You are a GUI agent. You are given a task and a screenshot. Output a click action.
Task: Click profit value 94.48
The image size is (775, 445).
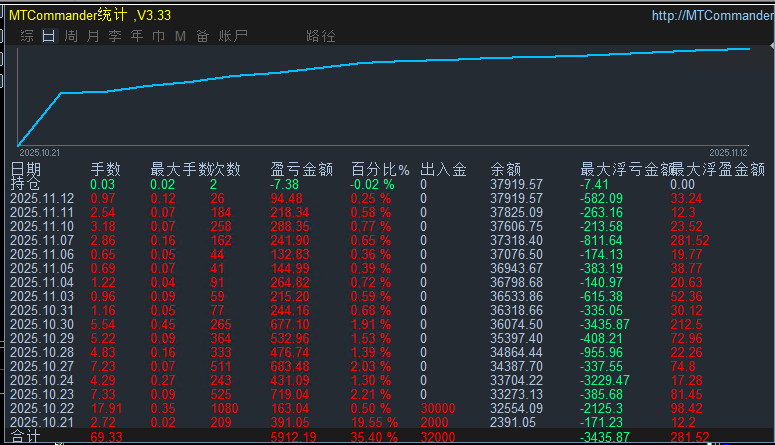(286, 198)
